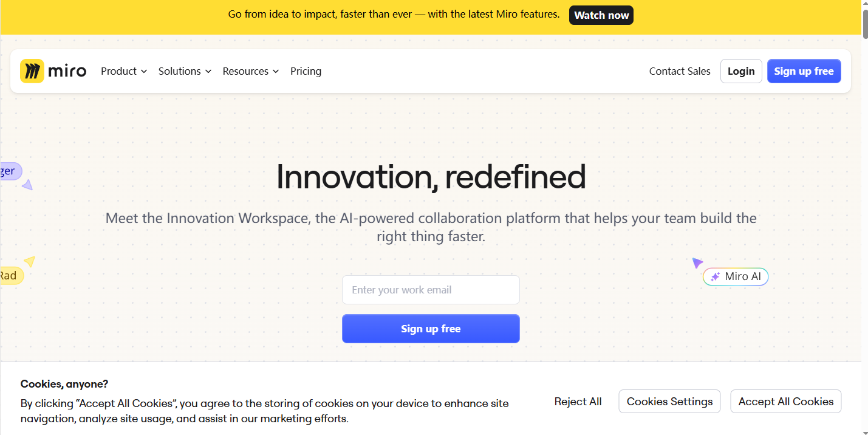Select the yellow Rad name tag
The height and width of the screenshot is (435, 868).
12,276
